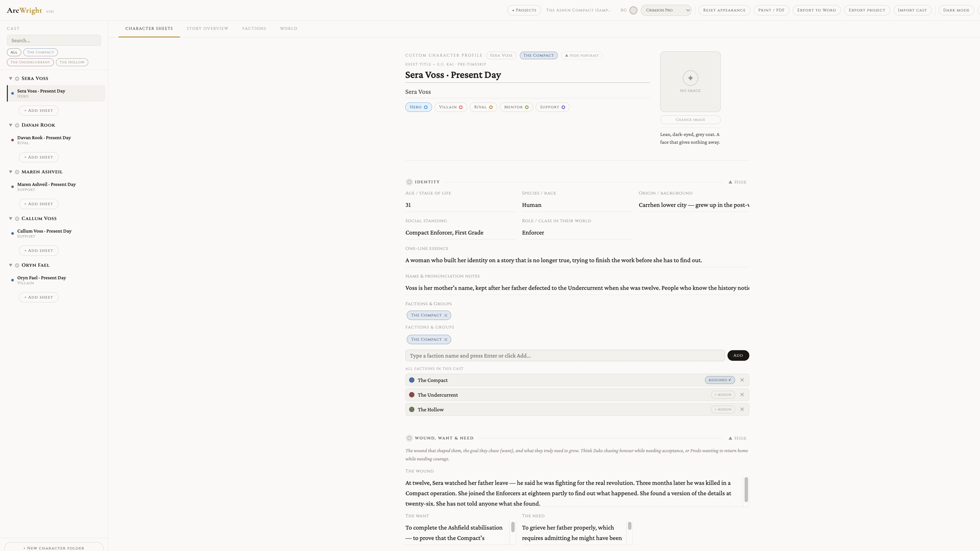Screen dimensions: 980x551
Task: Click the ArcWright logo
Action: pyautogui.click(x=24, y=10)
